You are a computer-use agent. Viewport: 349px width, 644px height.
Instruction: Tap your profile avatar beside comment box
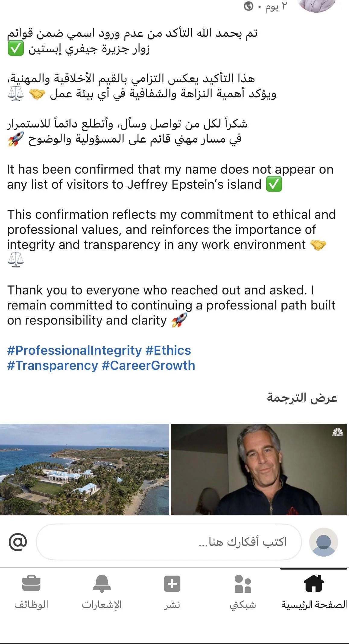[x=323, y=542]
